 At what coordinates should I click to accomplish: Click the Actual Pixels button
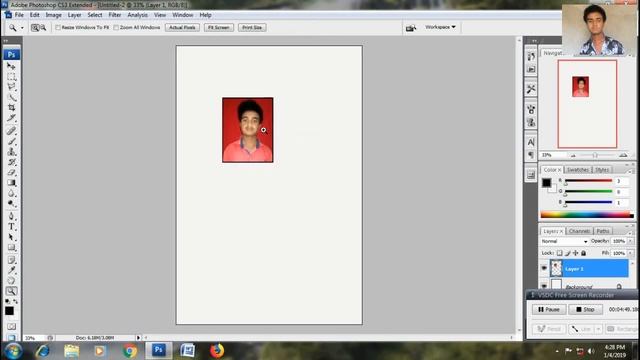182,28
